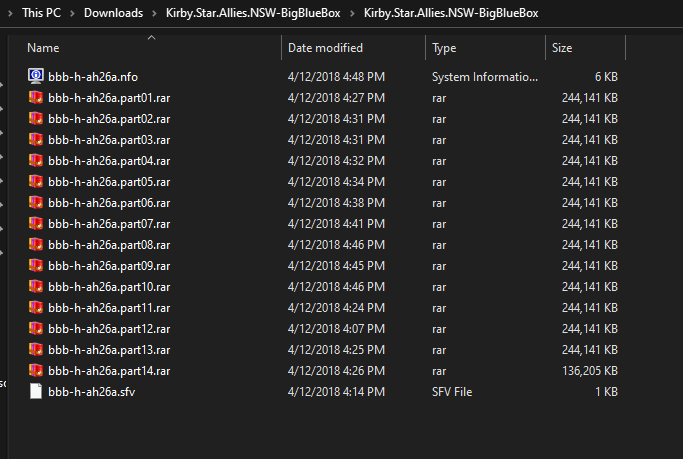This screenshot has height=459, width=683.
Task: Click the rar icon for part08.rar
Action: [36, 244]
